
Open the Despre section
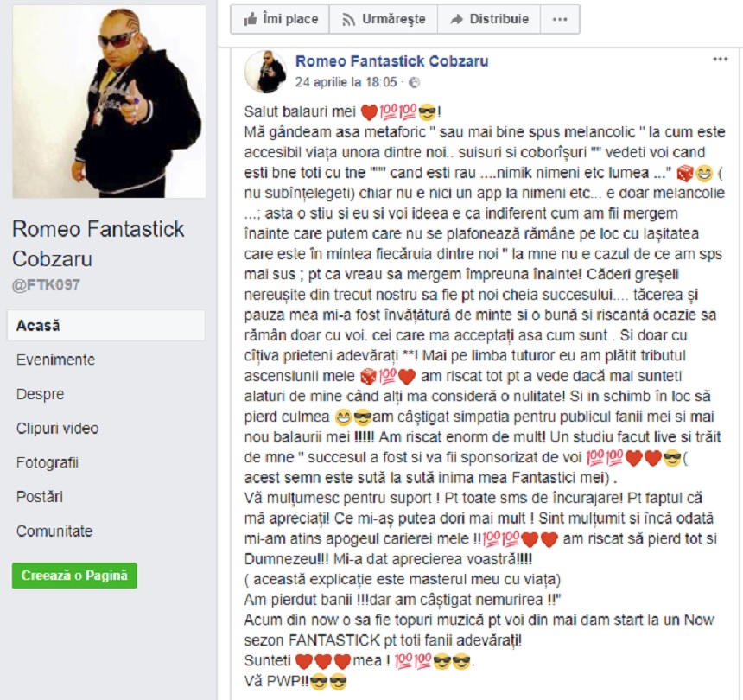pos(41,394)
